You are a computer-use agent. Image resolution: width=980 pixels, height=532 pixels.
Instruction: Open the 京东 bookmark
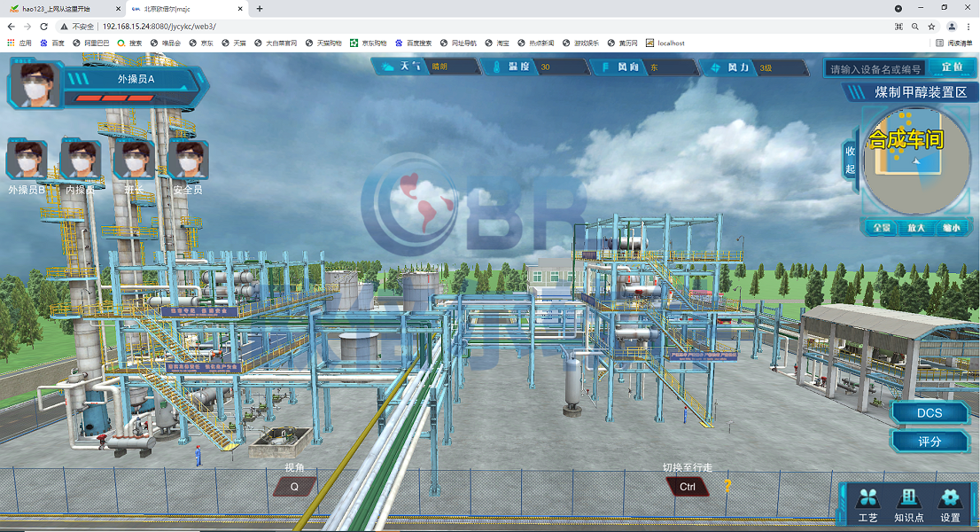tap(201, 43)
